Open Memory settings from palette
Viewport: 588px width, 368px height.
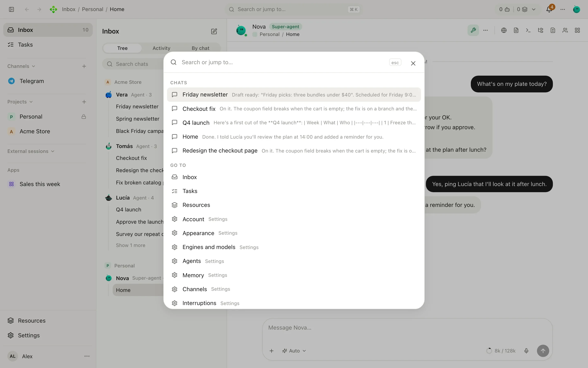(x=294, y=275)
